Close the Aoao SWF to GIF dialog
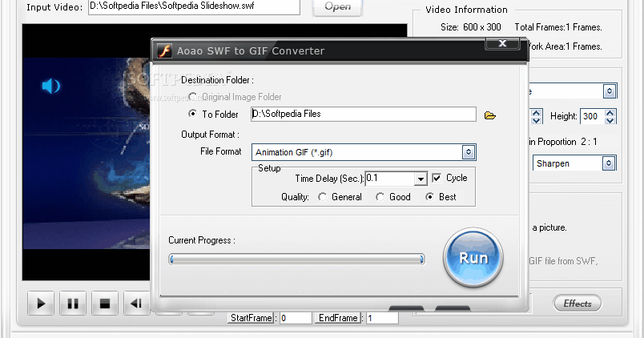The width and height of the screenshot is (644, 338). tap(502, 43)
